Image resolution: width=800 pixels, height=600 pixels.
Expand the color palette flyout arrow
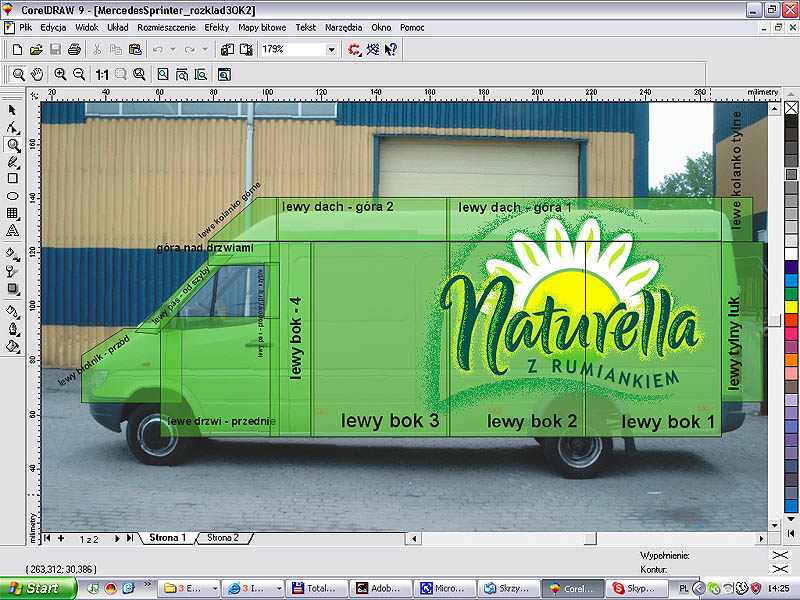(x=791, y=534)
